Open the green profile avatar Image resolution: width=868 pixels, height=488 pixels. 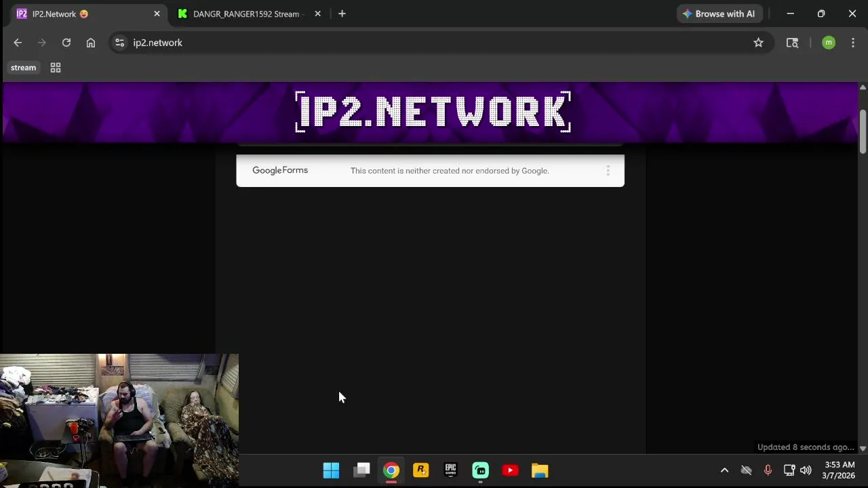829,43
